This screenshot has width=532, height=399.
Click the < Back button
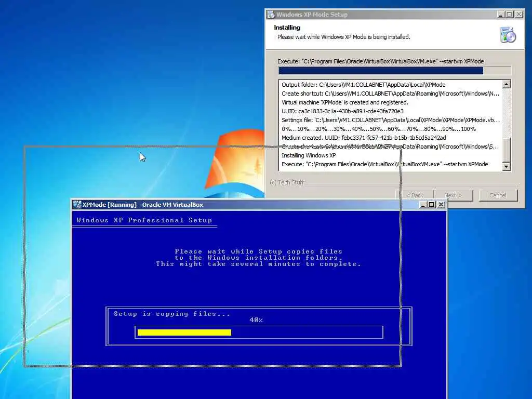[415, 195]
